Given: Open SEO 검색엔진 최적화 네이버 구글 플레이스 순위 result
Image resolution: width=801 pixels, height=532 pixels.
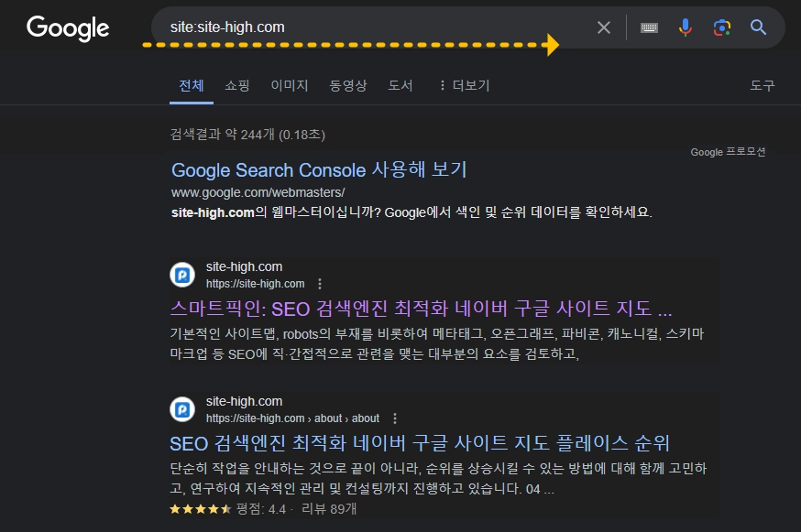Looking at the screenshot, I should click(x=420, y=443).
